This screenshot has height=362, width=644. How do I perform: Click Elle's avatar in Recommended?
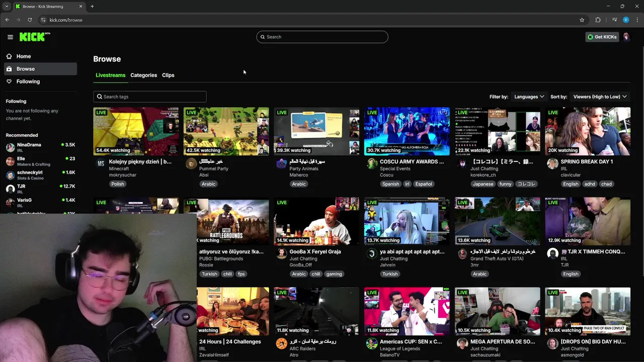[10, 161]
